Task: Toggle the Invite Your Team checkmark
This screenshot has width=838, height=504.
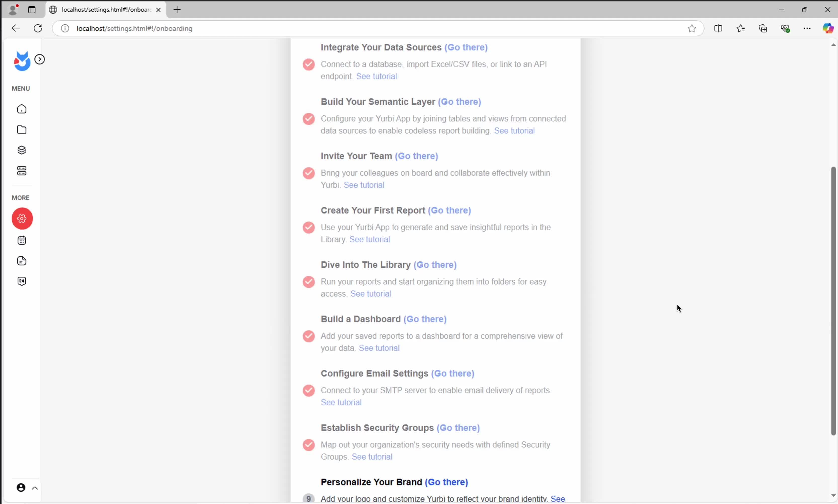Action: tap(309, 173)
